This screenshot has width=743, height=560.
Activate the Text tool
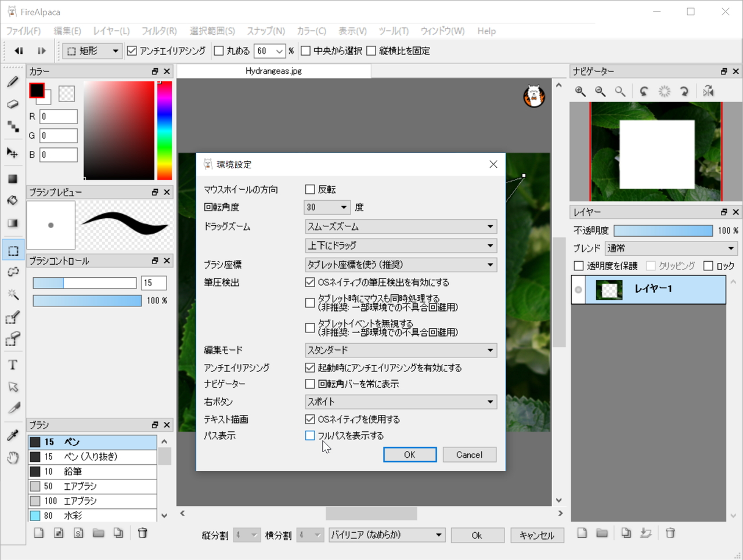point(13,364)
